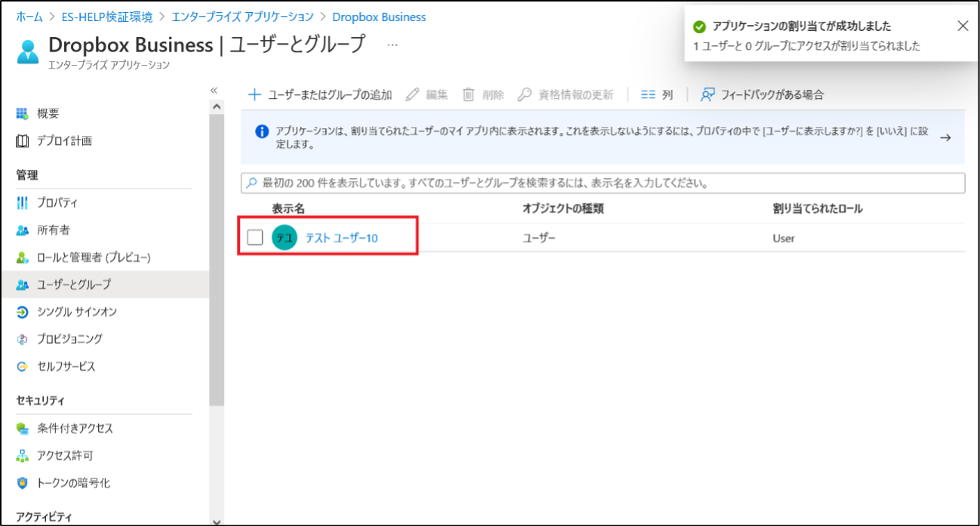980x526 pixels.
Task: Open ES-HELP検証環境 breadcrumb link
Action: 109,17
